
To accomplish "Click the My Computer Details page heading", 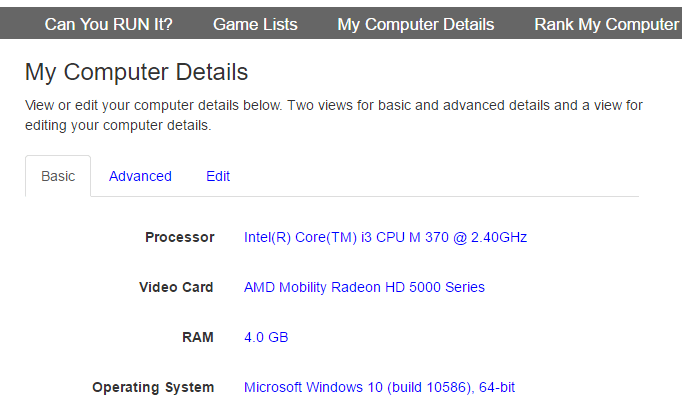I will point(136,72).
